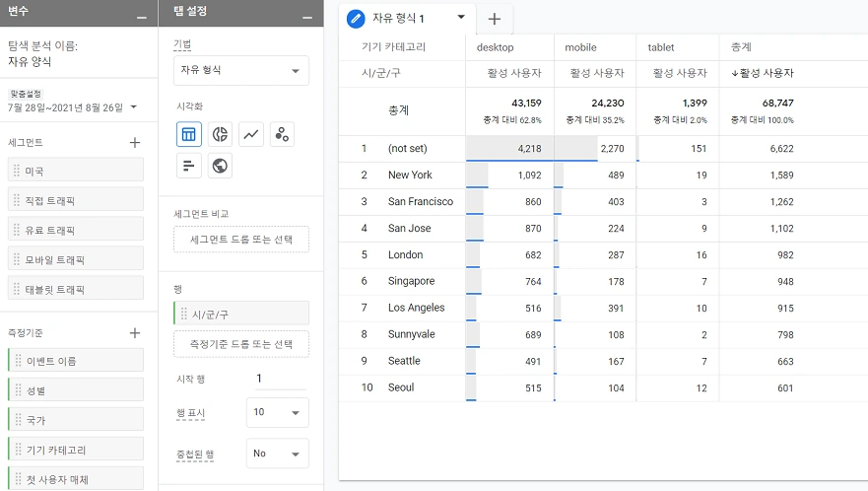The height and width of the screenshot is (491, 868).
Task: Select the scatter plot visualization icon
Action: click(x=282, y=134)
